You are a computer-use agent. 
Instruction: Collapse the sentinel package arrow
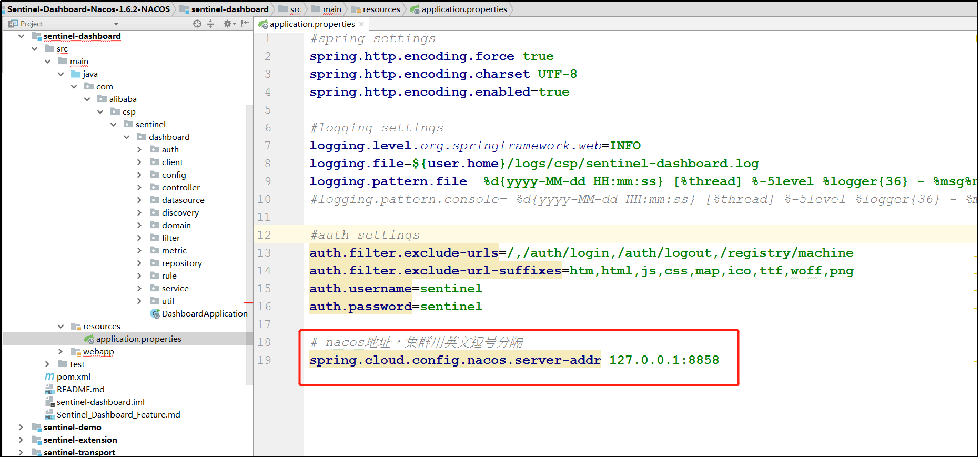point(113,125)
